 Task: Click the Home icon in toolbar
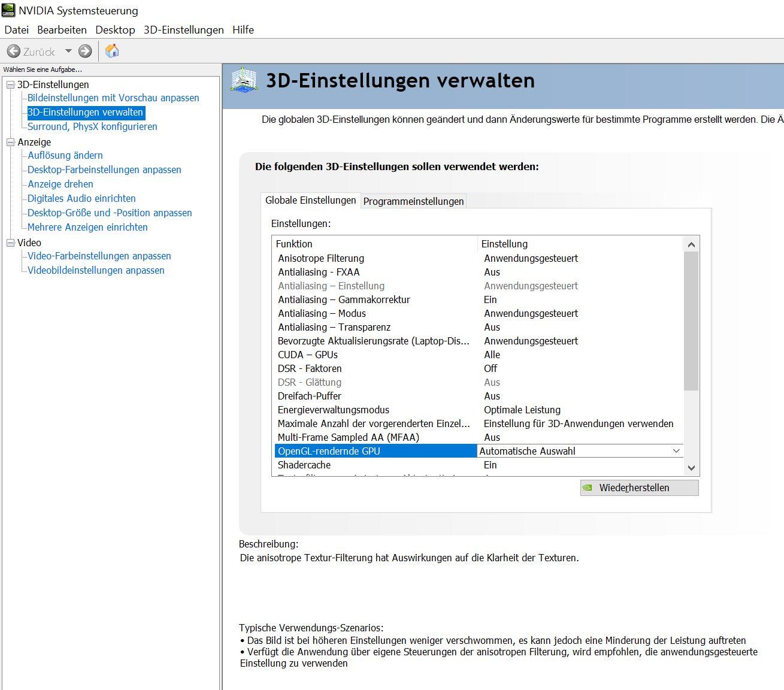112,52
